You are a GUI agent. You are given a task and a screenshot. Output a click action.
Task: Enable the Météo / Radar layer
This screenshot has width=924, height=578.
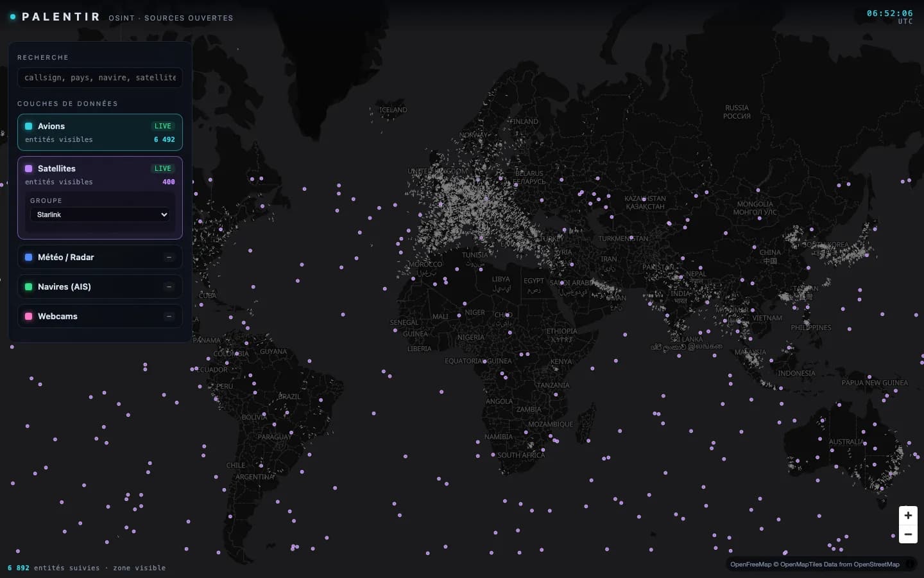pyautogui.click(x=100, y=257)
